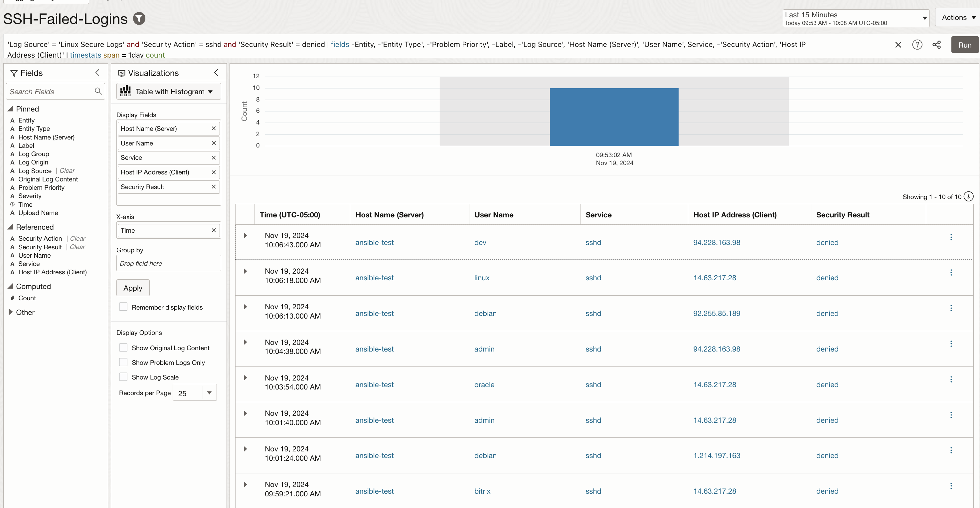Clear the query with the X icon
Screen dimensions: 980x508
point(898,45)
